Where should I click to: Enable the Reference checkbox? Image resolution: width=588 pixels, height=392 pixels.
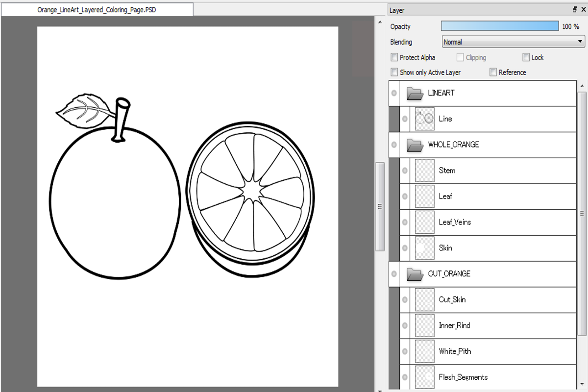[x=493, y=72]
